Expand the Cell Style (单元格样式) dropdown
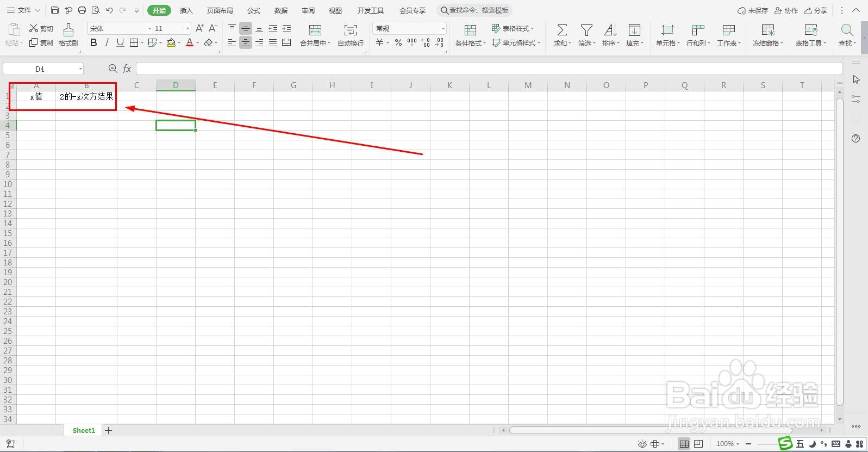 point(539,42)
